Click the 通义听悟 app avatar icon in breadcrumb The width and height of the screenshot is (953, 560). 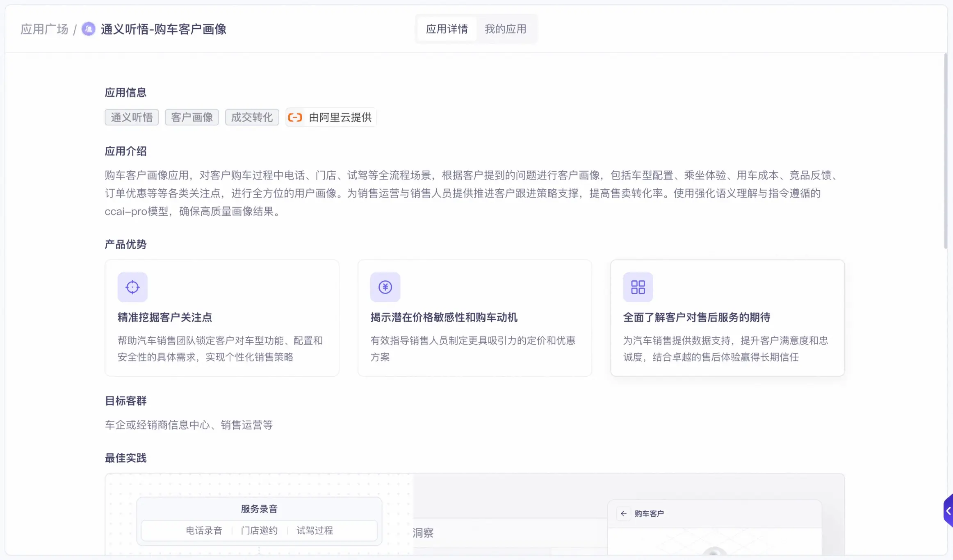tap(88, 29)
